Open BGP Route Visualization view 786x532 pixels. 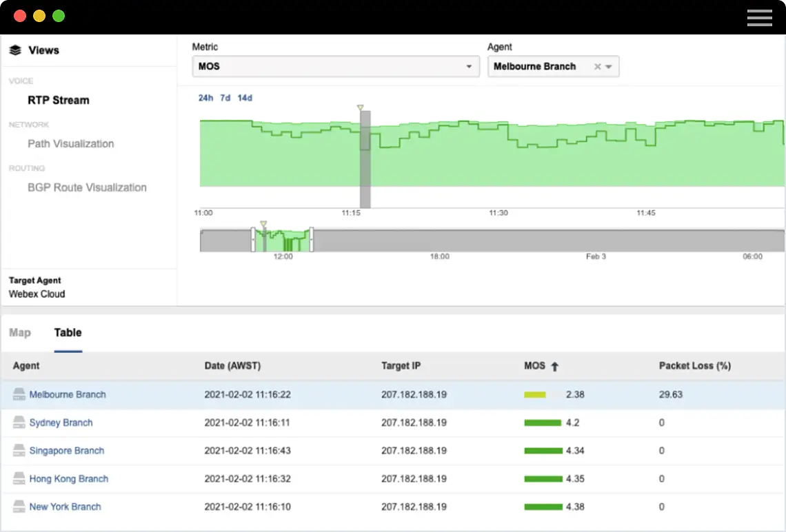(87, 187)
